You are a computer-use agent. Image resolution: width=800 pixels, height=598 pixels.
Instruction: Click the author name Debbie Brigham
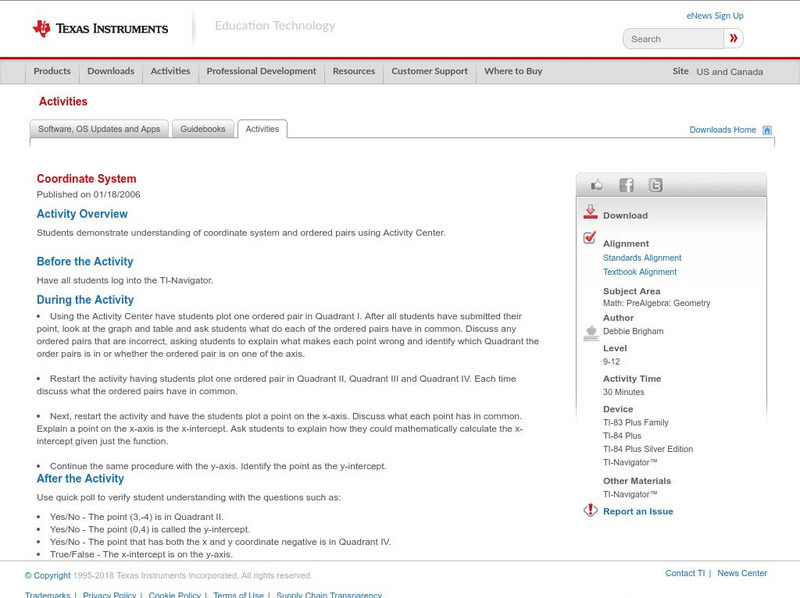(x=633, y=331)
